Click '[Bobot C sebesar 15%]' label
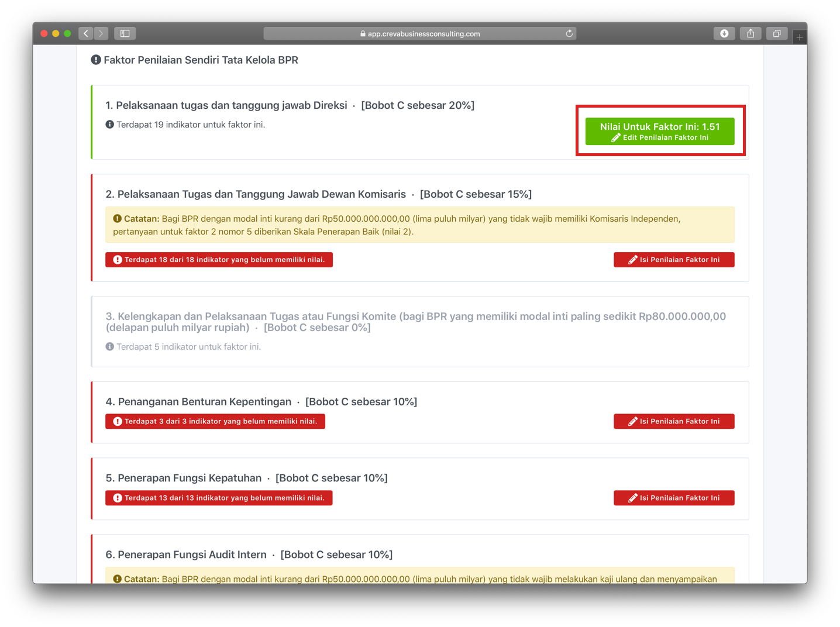 (x=476, y=194)
